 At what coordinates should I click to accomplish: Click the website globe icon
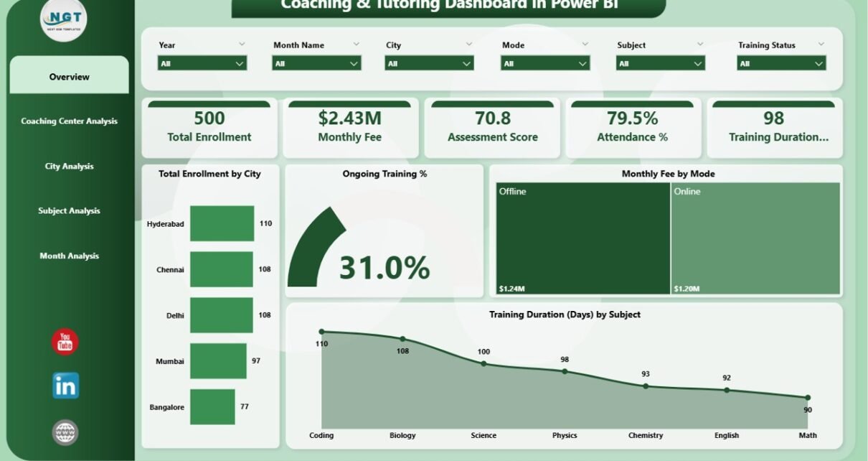coord(65,432)
